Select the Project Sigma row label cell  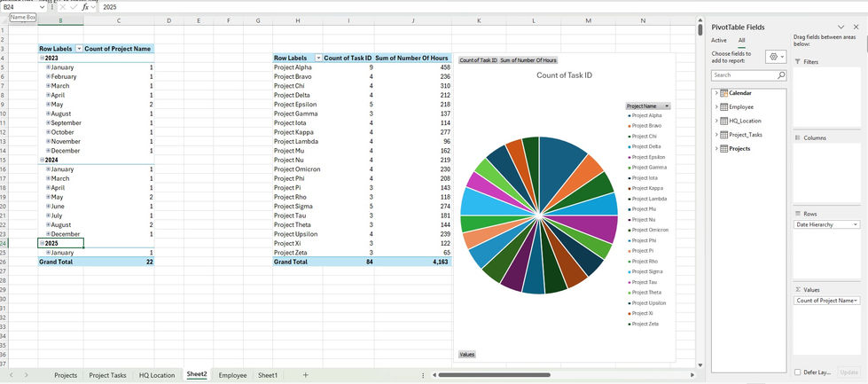click(298, 207)
